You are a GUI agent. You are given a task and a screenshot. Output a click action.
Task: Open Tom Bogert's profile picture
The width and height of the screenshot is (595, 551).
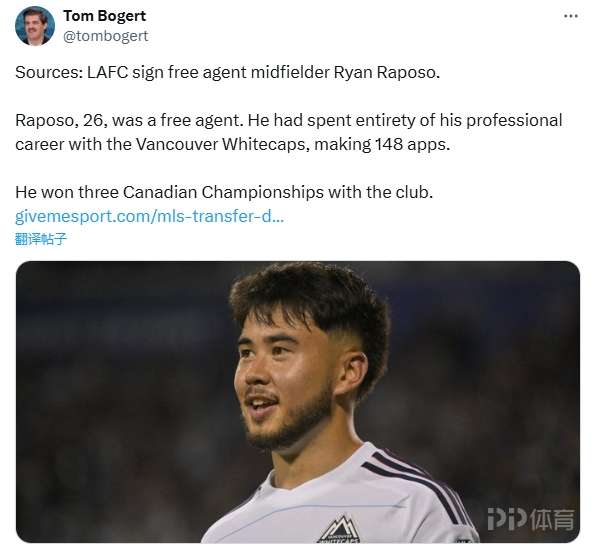[35, 26]
